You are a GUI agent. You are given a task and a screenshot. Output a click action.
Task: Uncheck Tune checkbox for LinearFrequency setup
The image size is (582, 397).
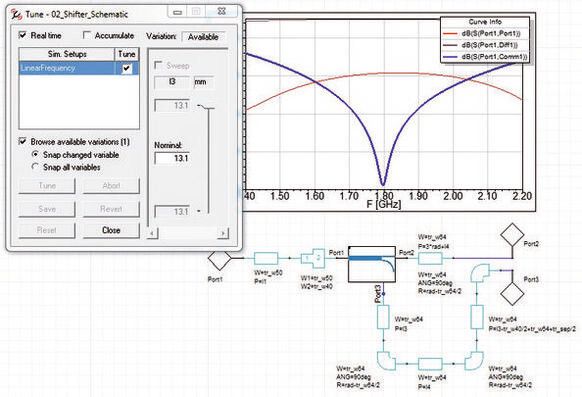[x=127, y=68]
